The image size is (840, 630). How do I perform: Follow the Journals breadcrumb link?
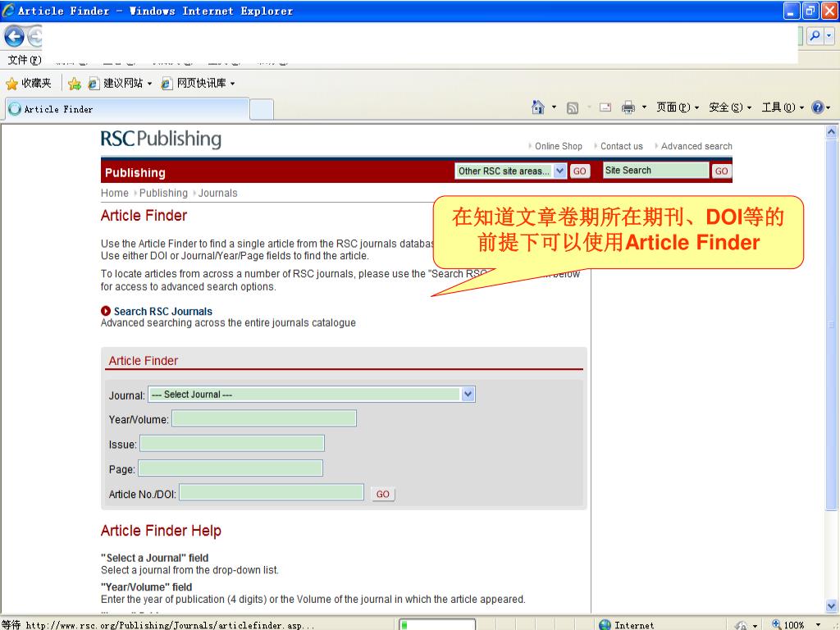click(x=217, y=193)
